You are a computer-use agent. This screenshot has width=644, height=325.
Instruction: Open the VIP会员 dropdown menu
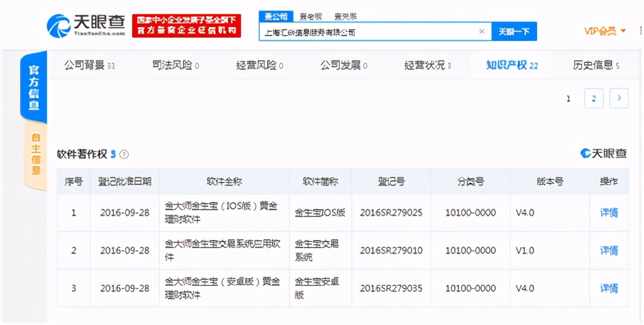tap(605, 31)
